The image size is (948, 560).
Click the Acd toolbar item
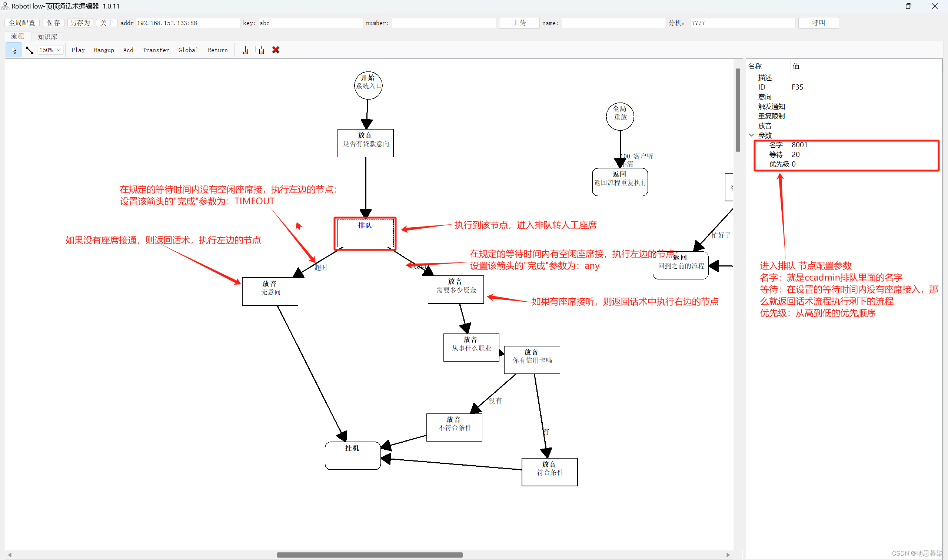(x=128, y=50)
